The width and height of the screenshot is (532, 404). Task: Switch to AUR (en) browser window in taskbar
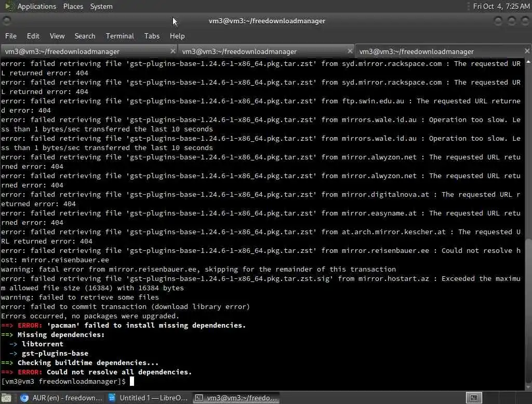tap(61, 398)
